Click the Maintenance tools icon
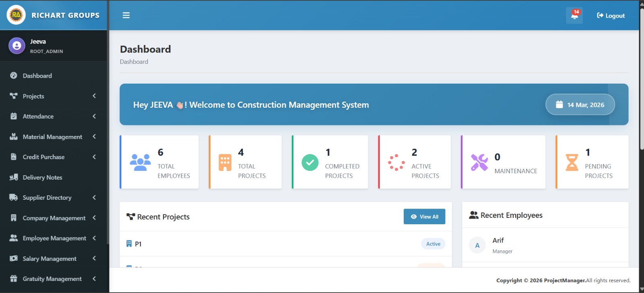The image size is (644, 293). [x=479, y=162]
